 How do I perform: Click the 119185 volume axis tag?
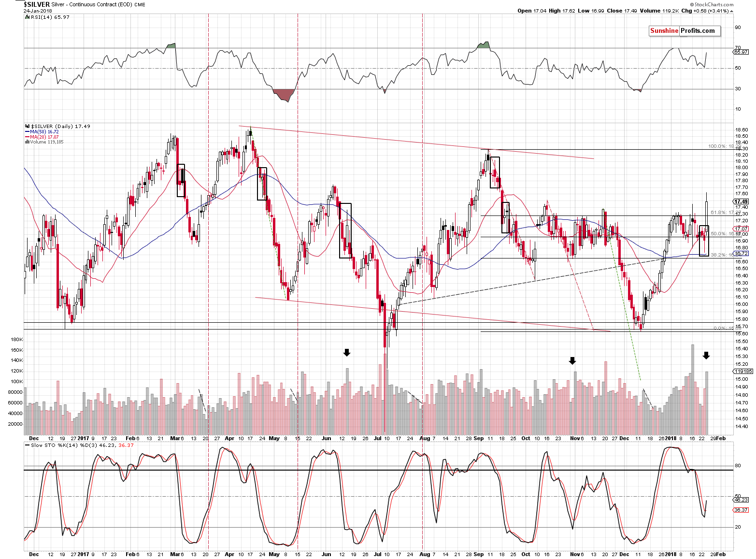tap(743, 372)
